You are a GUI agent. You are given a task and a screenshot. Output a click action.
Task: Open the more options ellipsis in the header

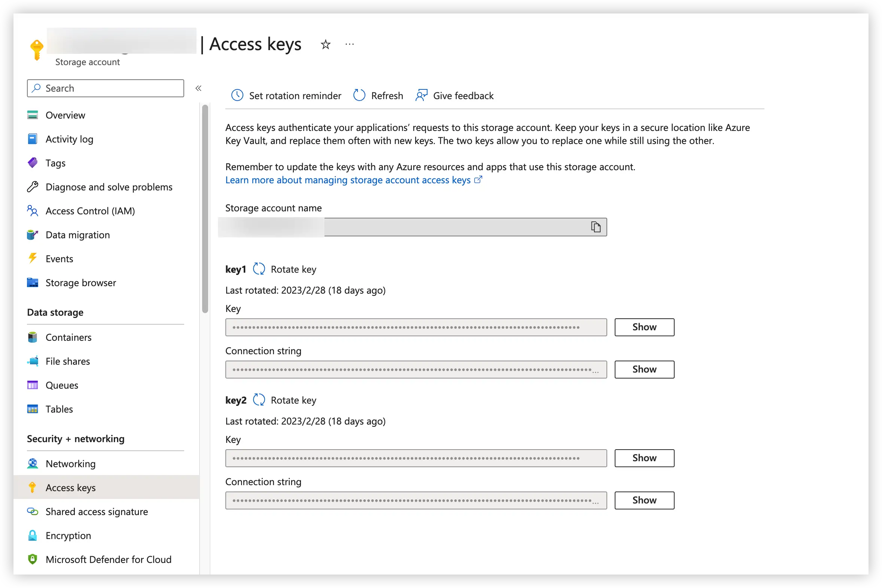click(349, 45)
